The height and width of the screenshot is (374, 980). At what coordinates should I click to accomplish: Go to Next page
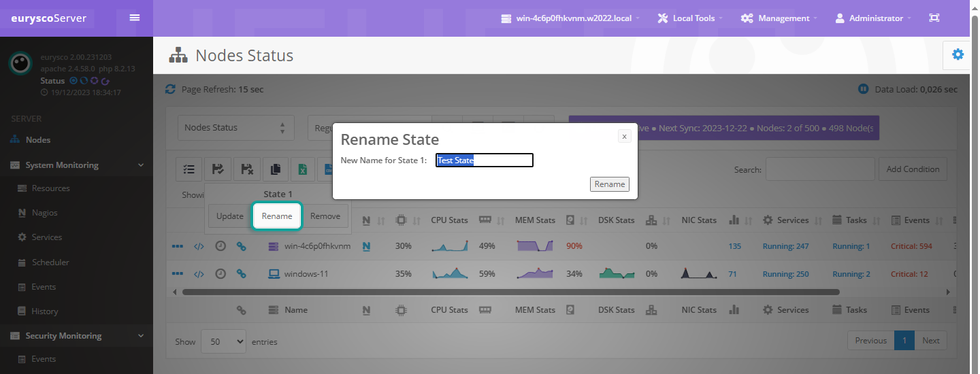pyautogui.click(x=930, y=341)
